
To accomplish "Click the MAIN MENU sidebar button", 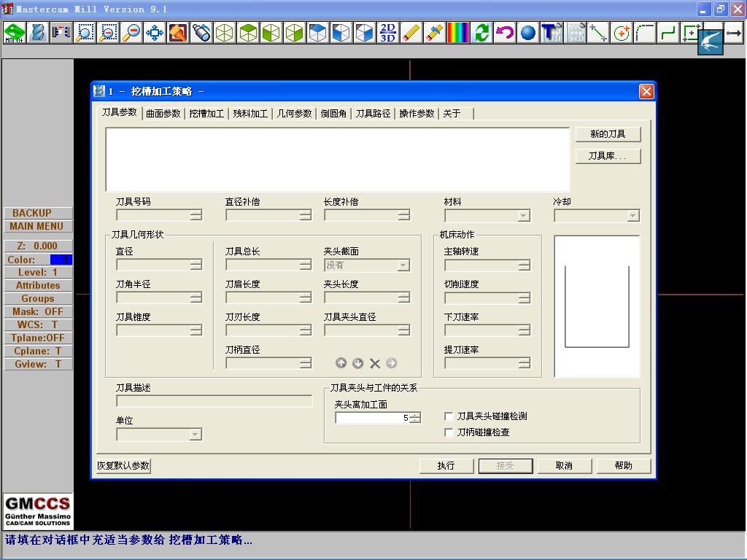I will pos(38,227).
